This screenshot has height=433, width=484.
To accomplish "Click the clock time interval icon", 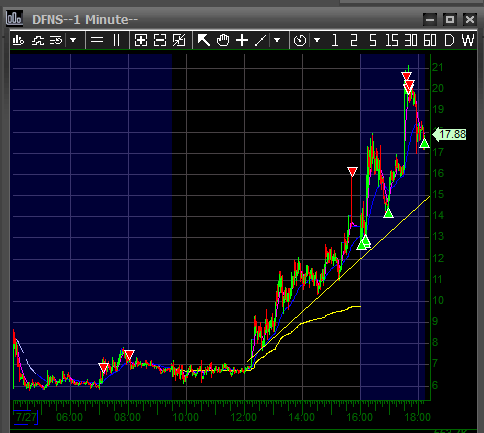I will [x=300, y=41].
